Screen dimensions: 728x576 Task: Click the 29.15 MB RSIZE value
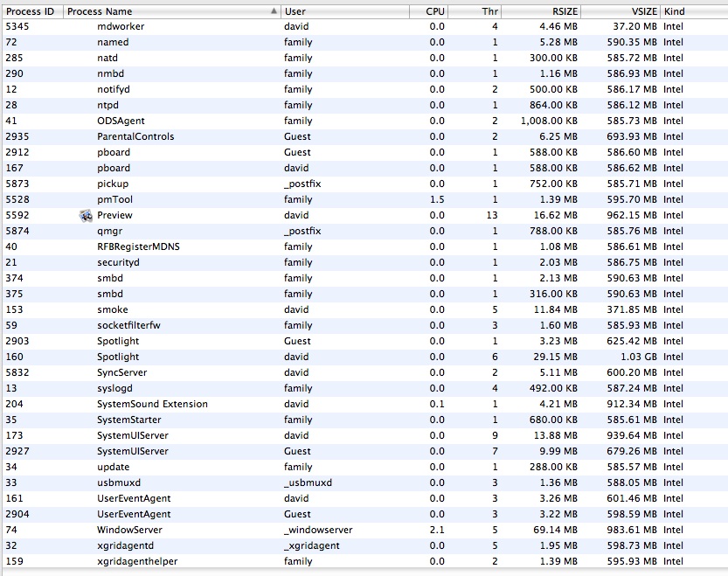555,357
